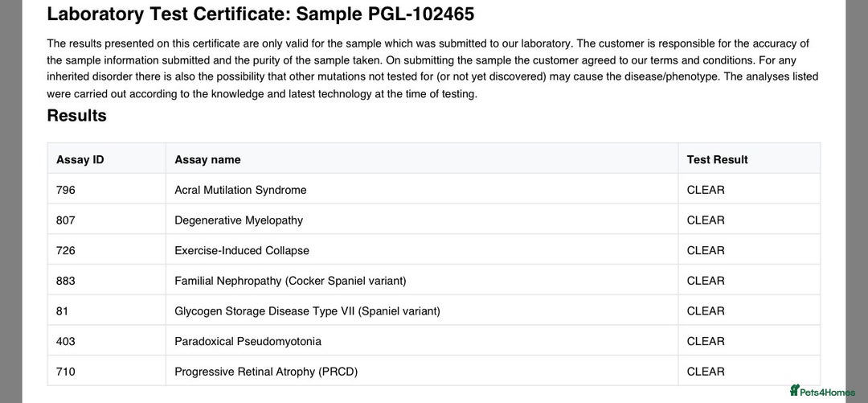Click Familial Nephropathy (Cocker Spaniel variant)
The width and height of the screenshot is (868, 403).
point(290,281)
